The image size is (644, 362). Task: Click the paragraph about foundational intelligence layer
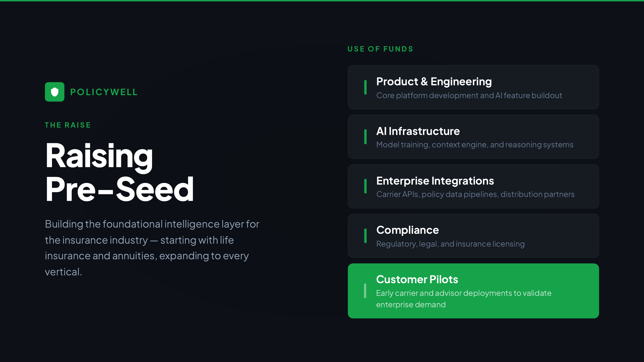[x=152, y=248]
